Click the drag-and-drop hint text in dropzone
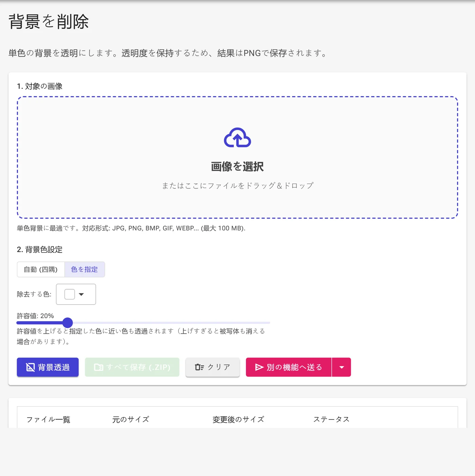Image resolution: width=475 pixels, height=476 pixels. [x=237, y=185]
